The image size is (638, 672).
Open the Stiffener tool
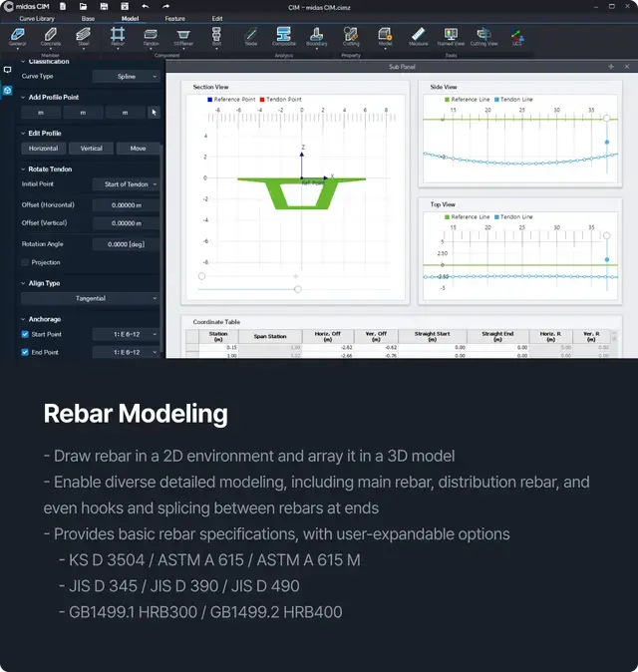[184, 36]
